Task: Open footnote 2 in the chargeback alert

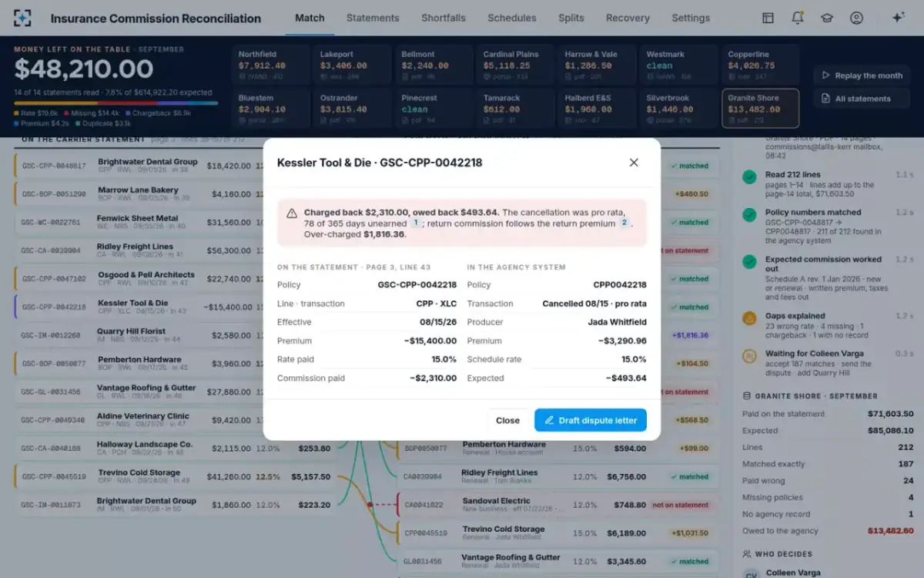Action: (x=624, y=223)
